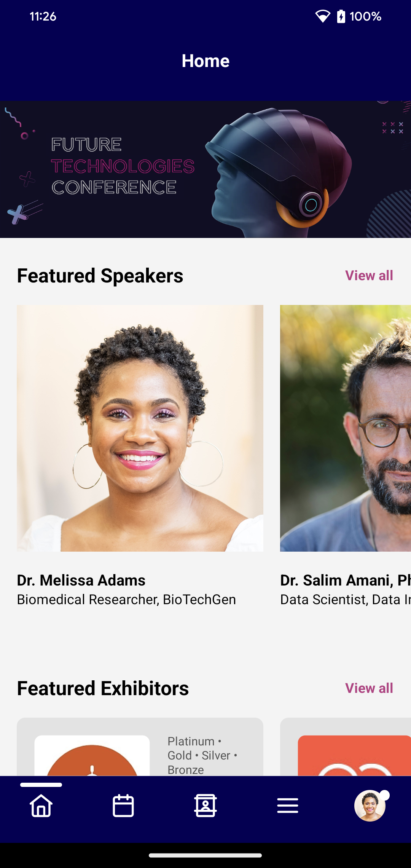Tap the battery charging status icon
This screenshot has height=868, width=411.
coord(341,16)
